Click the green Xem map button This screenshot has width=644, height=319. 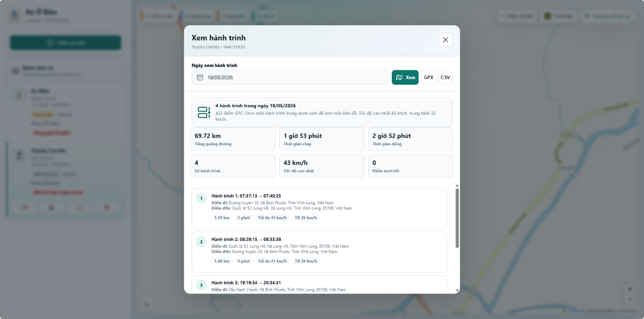pyautogui.click(x=405, y=77)
